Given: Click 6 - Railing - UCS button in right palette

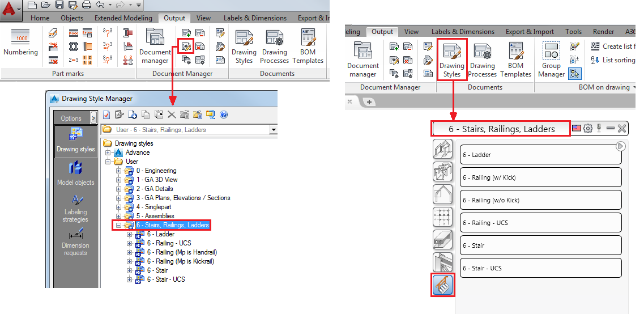Looking at the screenshot, I should [x=540, y=223].
